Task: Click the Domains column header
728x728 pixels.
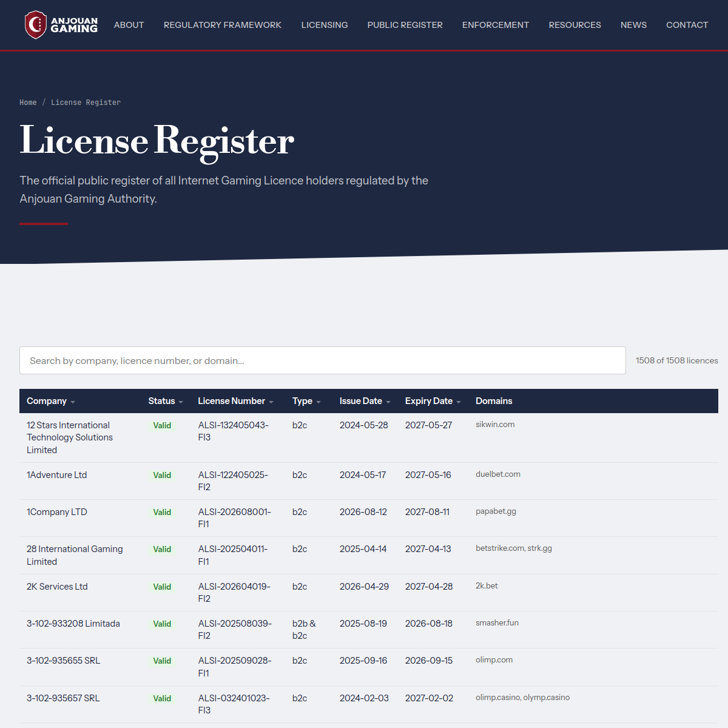Action: pyautogui.click(x=494, y=401)
